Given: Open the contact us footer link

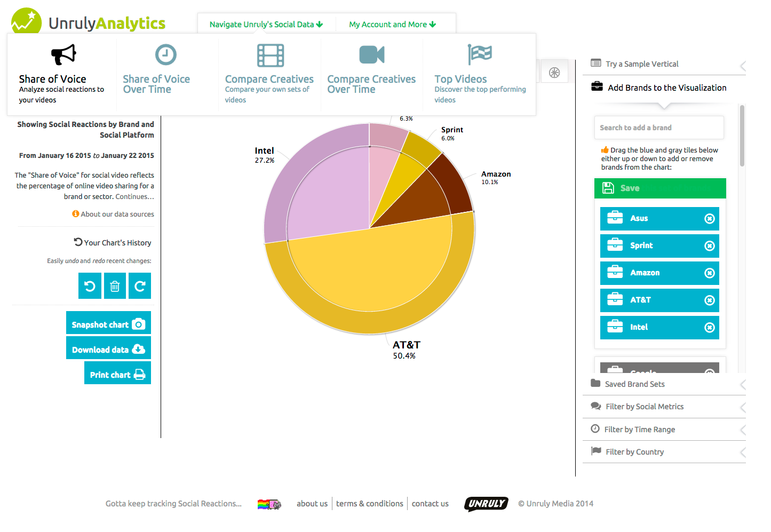Looking at the screenshot, I should click(x=430, y=503).
